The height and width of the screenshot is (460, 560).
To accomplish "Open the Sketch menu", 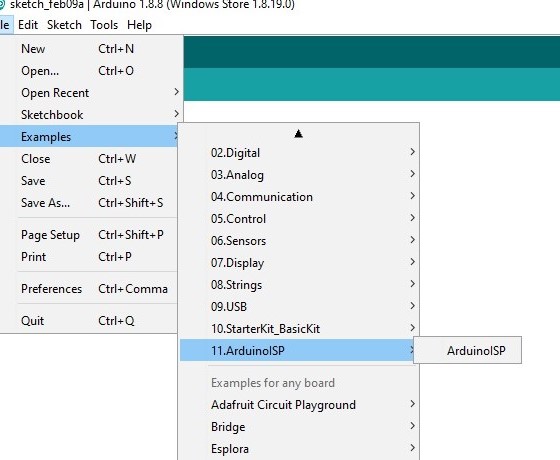I will tap(64, 25).
